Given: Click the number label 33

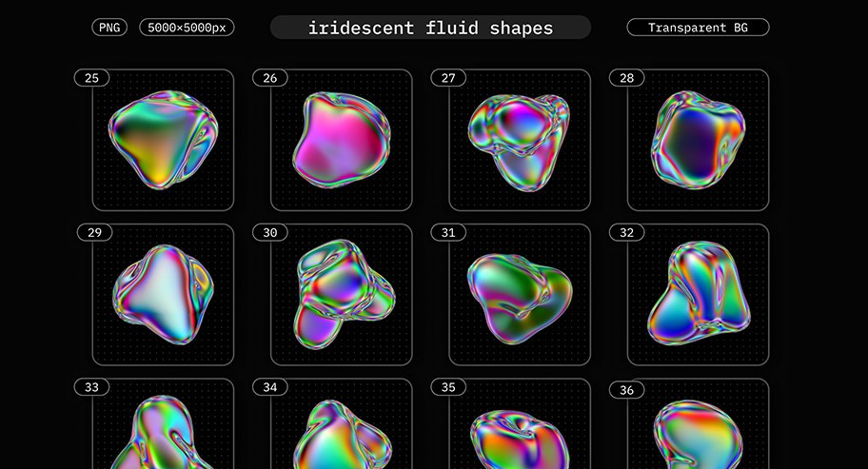Looking at the screenshot, I should tap(92, 387).
